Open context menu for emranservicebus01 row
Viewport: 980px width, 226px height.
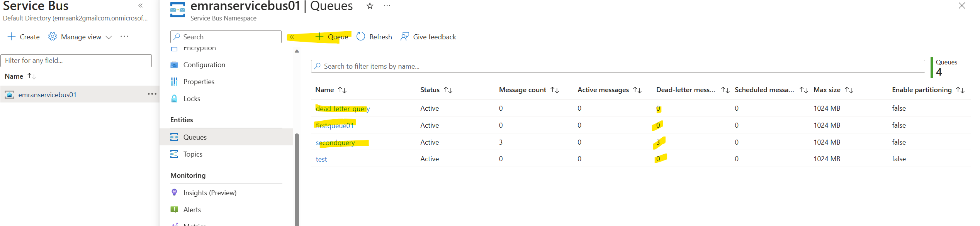click(152, 94)
